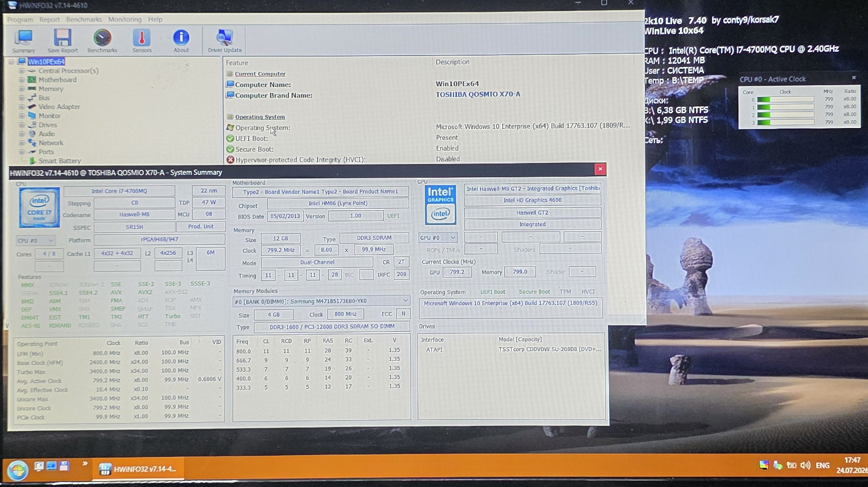This screenshot has height=487, width=868.
Task: Expand the Memory tree node
Action: pyautogui.click(x=22, y=89)
